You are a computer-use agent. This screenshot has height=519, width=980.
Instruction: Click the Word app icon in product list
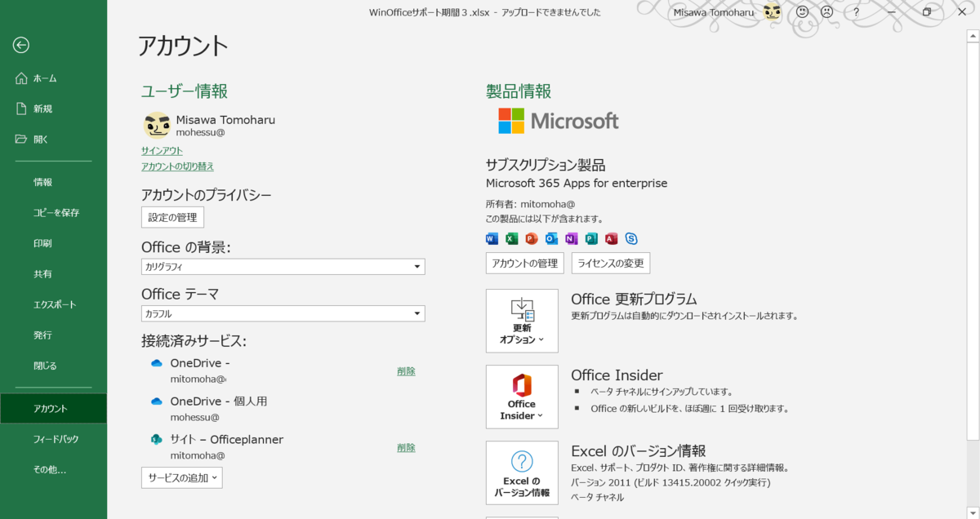[492, 238]
